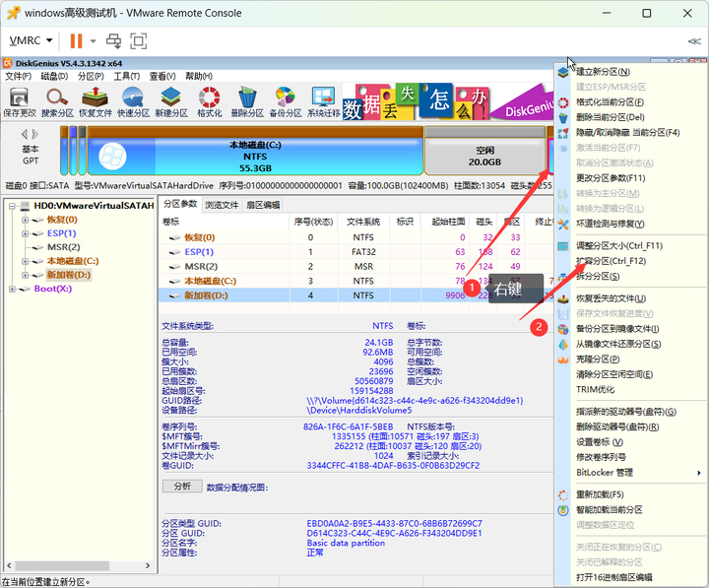Screen dimensions: 709x588
Task: Switch to the 分区参数 tab
Action: 180,204
